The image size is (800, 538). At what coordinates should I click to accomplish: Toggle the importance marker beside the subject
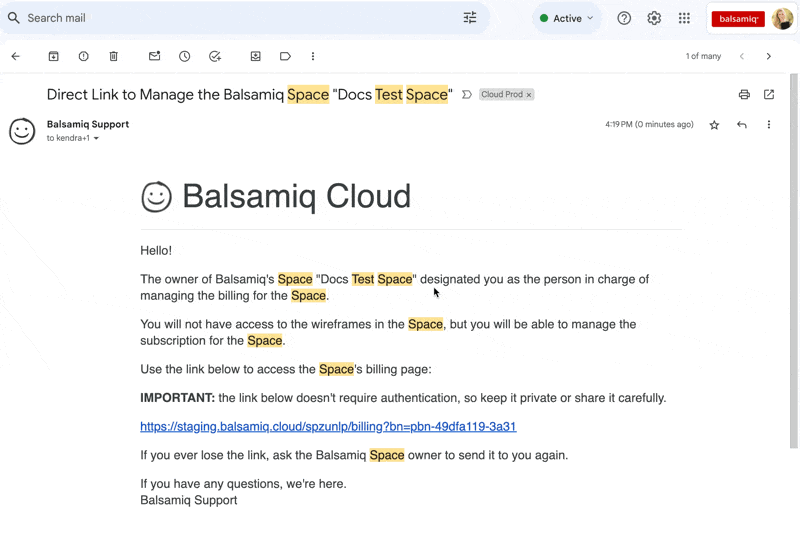click(467, 95)
